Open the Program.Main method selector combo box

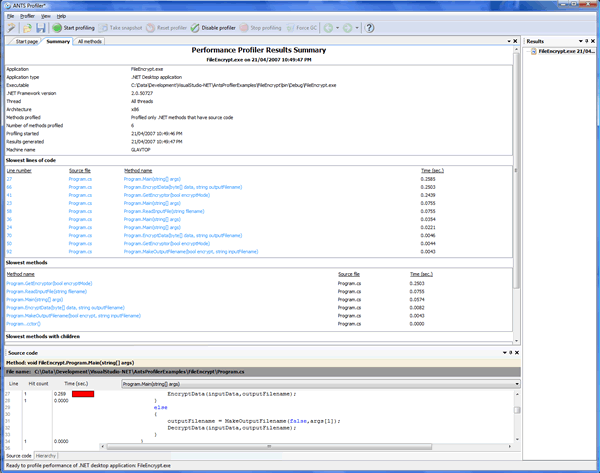321,384
